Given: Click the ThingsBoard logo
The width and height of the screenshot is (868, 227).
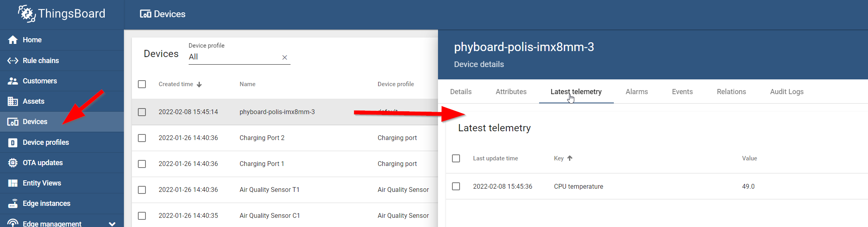Looking at the screenshot, I should tap(62, 14).
